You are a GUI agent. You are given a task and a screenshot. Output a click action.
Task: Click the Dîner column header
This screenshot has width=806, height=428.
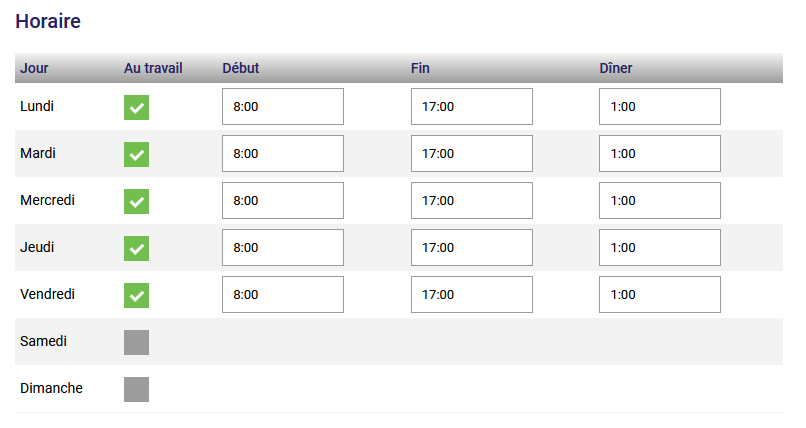click(x=615, y=68)
